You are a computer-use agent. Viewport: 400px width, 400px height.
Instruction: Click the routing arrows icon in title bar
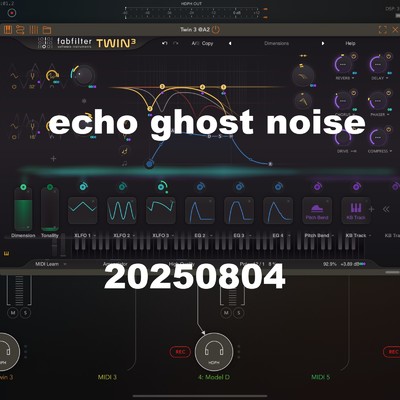20,30
